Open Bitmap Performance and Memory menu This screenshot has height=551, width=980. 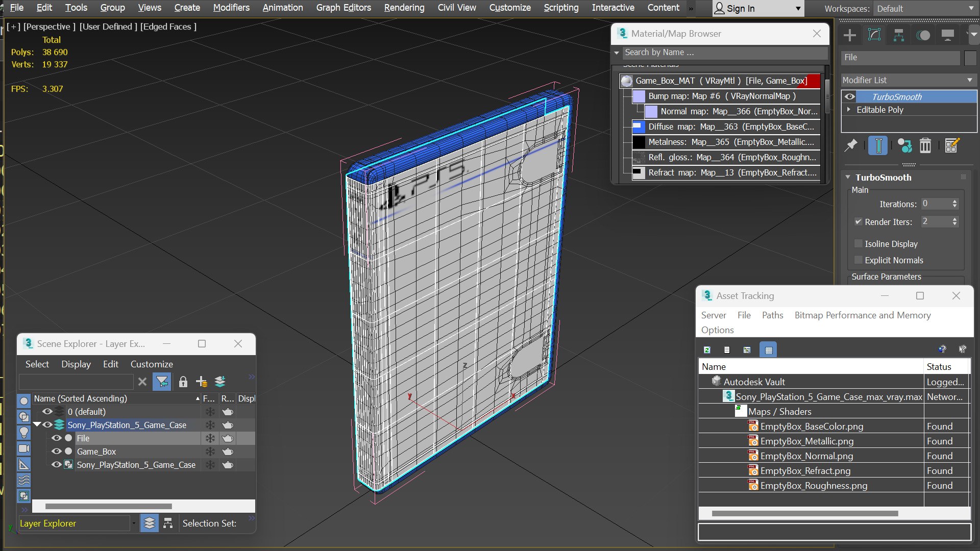click(863, 315)
